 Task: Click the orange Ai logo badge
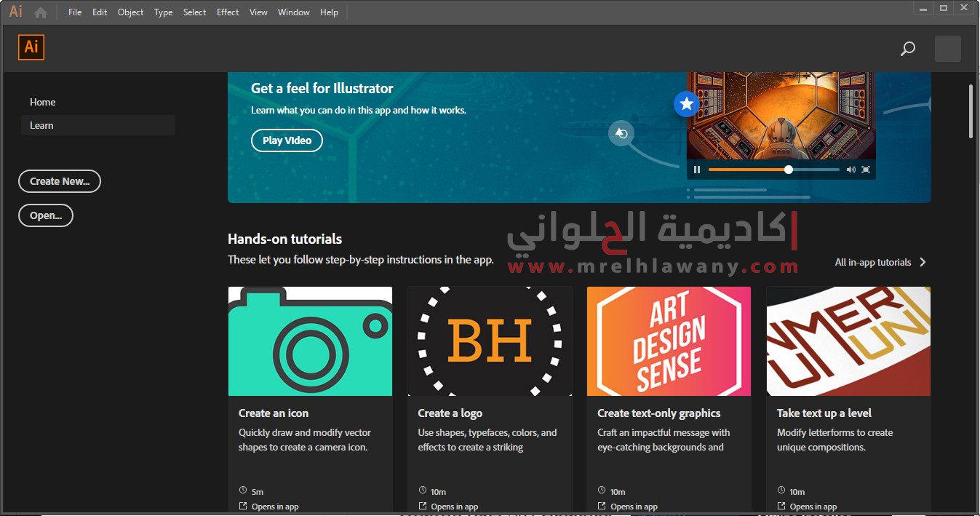[31, 47]
